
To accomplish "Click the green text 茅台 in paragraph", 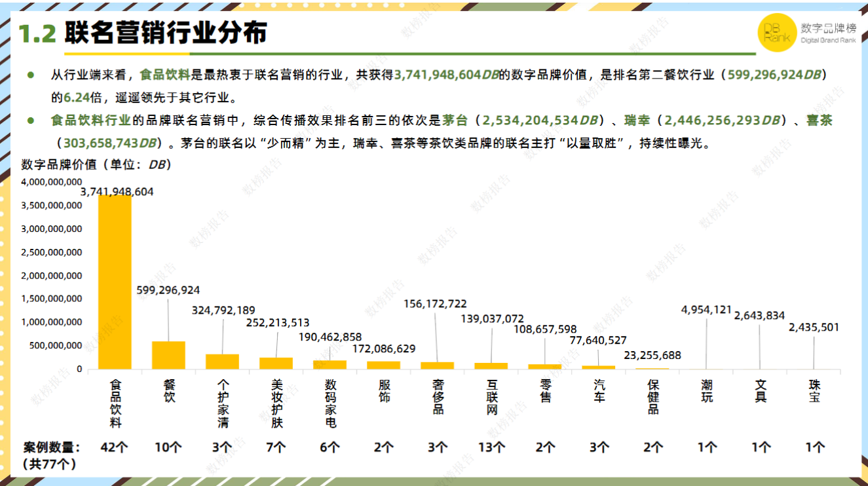I will pos(455,121).
